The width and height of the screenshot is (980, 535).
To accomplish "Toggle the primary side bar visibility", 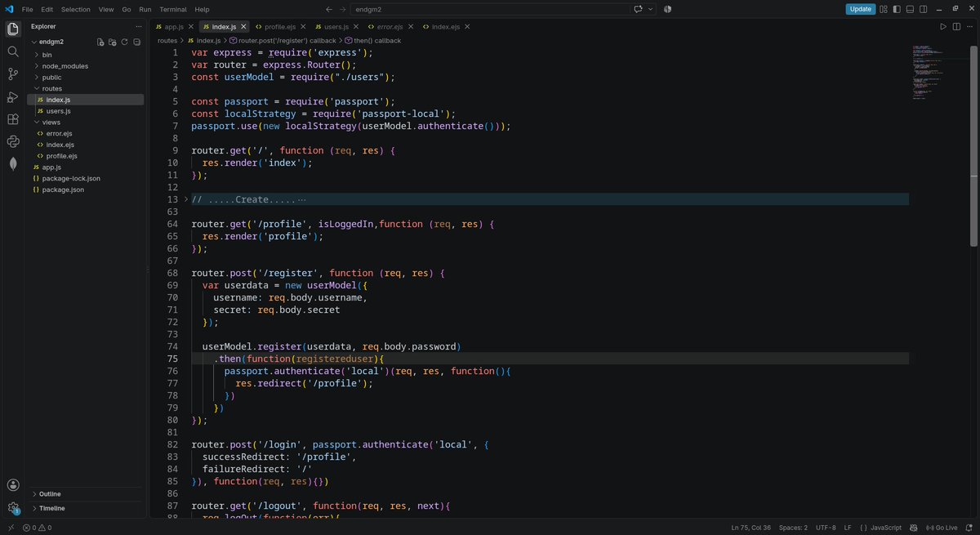I will (898, 9).
